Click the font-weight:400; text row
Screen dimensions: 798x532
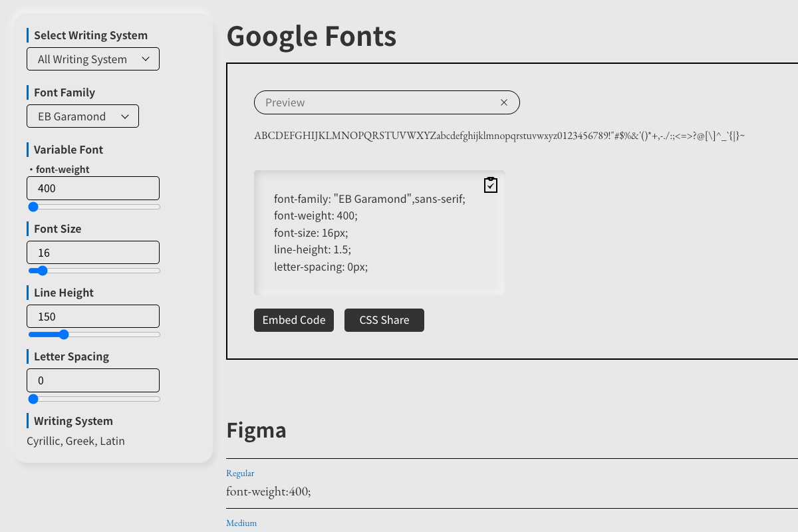click(x=269, y=491)
